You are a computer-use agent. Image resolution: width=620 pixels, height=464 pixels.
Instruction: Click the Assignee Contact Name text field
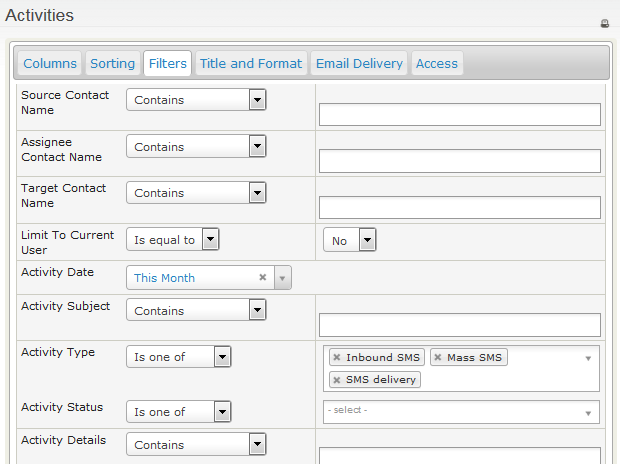(459, 161)
